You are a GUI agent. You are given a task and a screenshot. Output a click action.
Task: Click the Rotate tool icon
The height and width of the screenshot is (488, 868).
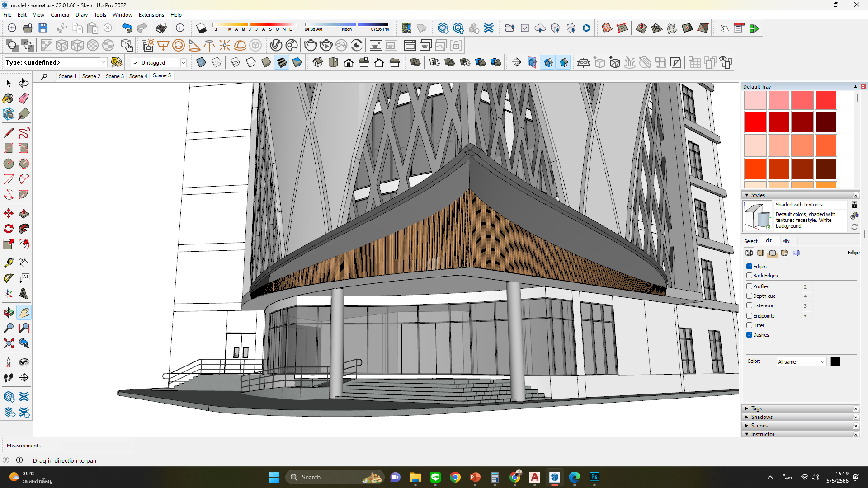8,229
